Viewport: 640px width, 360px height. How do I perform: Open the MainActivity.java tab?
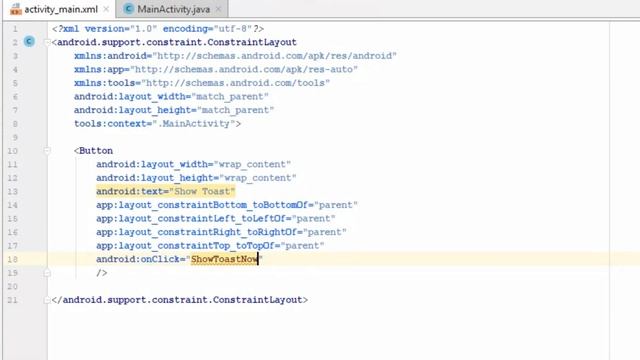(173, 9)
